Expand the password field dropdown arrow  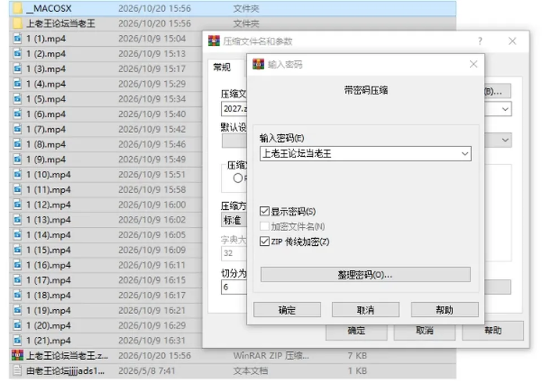point(465,153)
